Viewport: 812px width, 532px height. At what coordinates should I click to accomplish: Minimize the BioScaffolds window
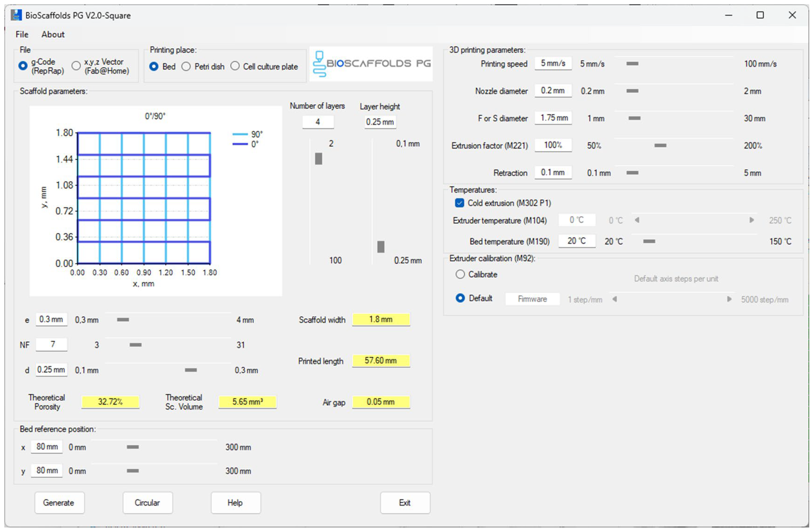pyautogui.click(x=729, y=15)
